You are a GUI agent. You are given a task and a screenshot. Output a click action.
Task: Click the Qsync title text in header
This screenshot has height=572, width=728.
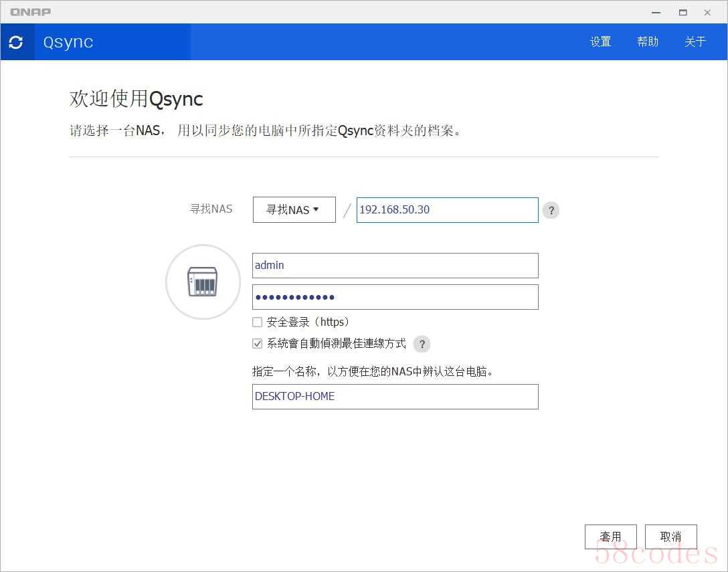pyautogui.click(x=68, y=42)
